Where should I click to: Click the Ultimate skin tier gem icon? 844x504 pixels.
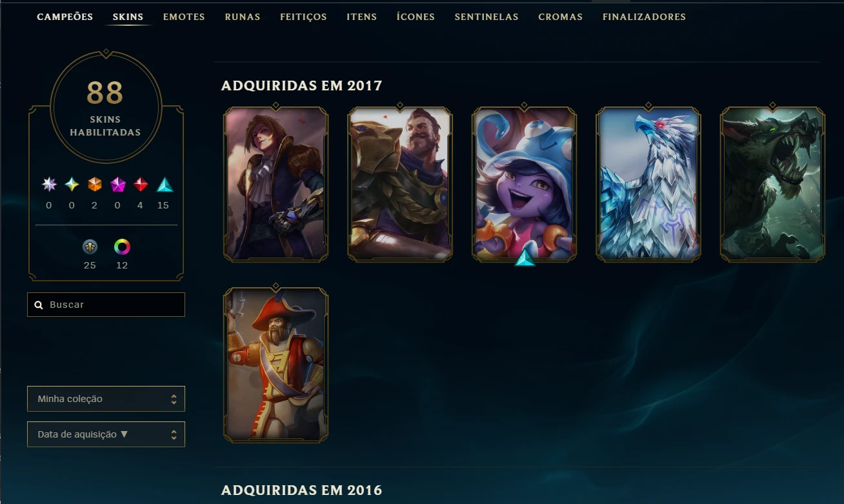pyautogui.click(x=49, y=185)
